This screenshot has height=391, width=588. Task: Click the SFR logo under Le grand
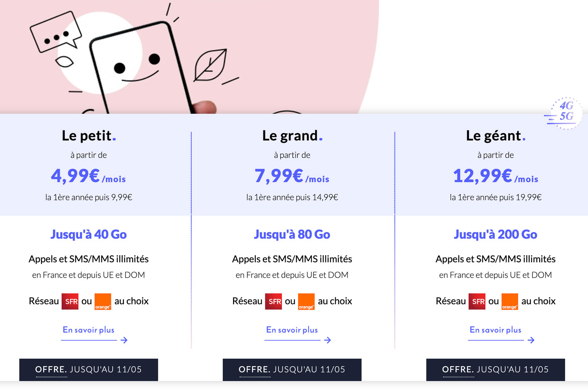[273, 301]
